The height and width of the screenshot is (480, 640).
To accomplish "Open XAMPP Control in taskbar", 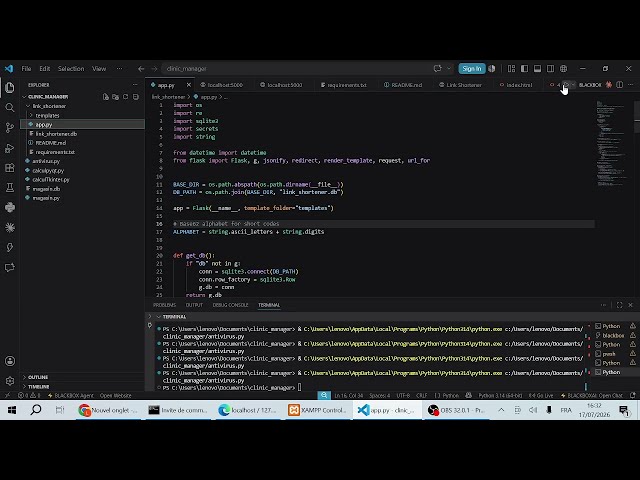I will (318, 410).
